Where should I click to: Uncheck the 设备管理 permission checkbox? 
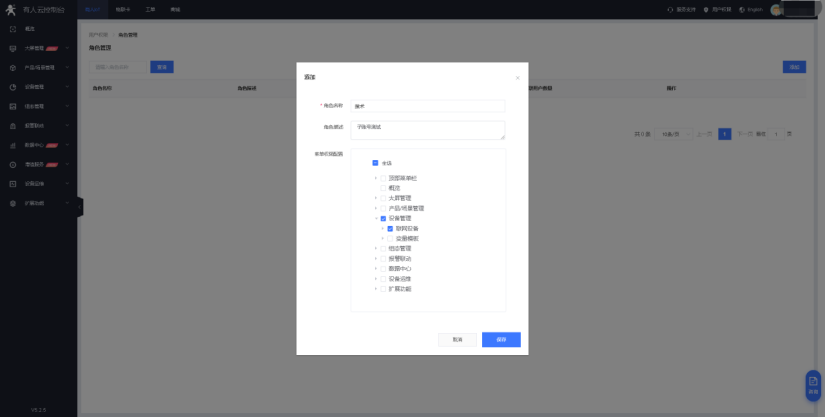[x=383, y=218]
